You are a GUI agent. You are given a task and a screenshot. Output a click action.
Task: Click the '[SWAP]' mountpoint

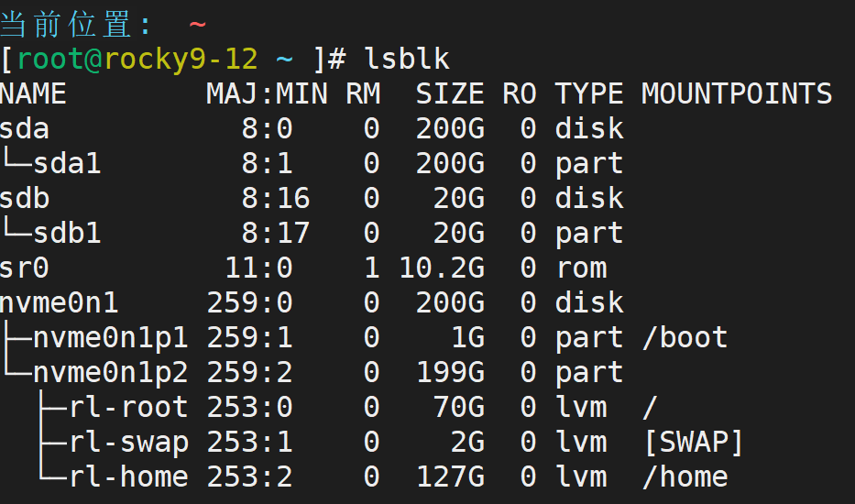[693, 443]
